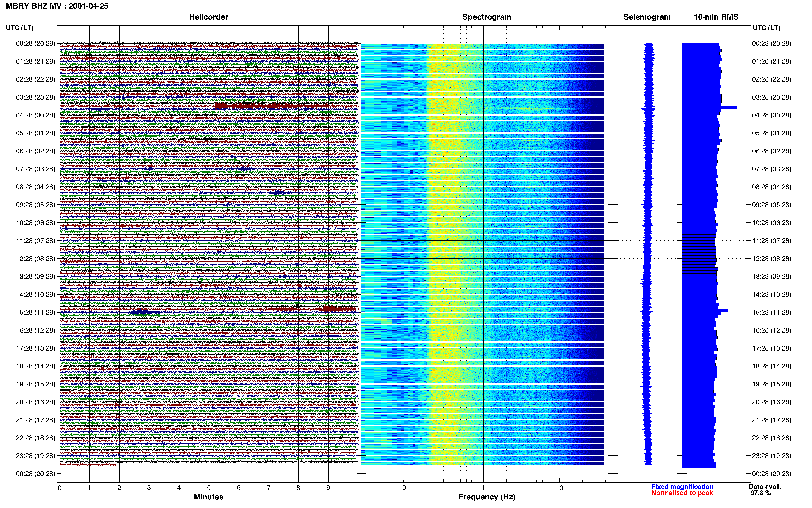Click tick '9' on the Minutes axis
This screenshot has height=508, width=812.
pyautogui.click(x=328, y=488)
